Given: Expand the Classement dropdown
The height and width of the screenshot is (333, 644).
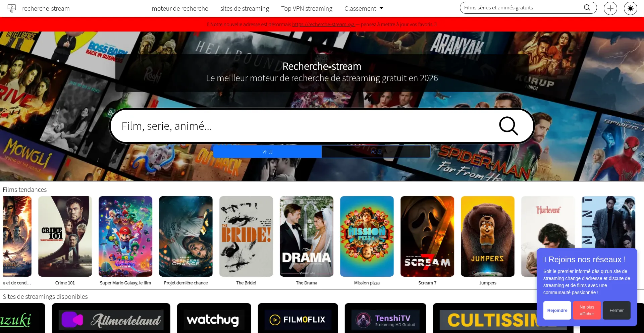Looking at the screenshot, I should click(x=364, y=8).
